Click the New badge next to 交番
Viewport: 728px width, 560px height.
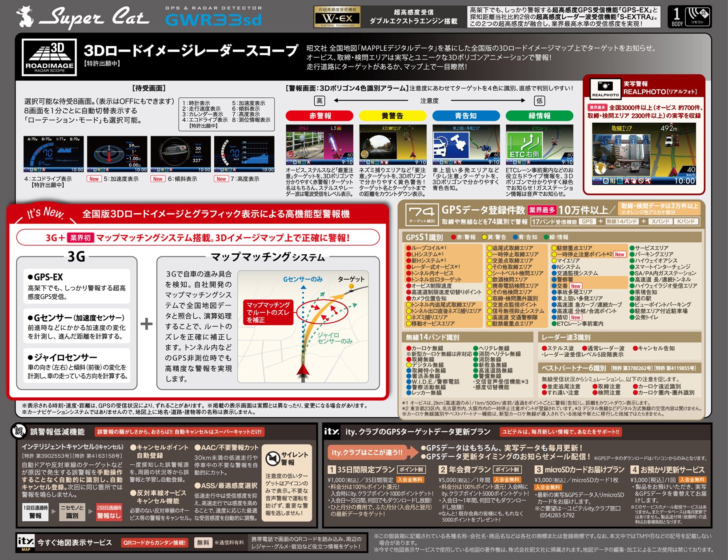click(576, 286)
